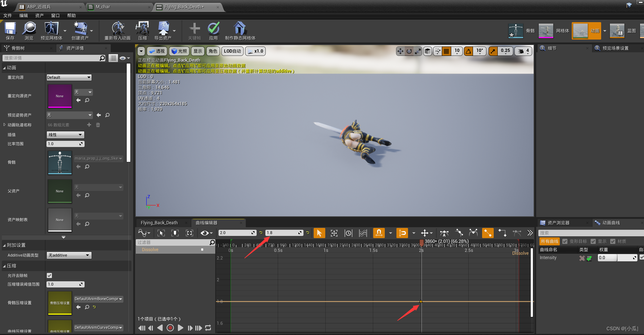Open viewport options dropdown arrow

(x=141, y=51)
